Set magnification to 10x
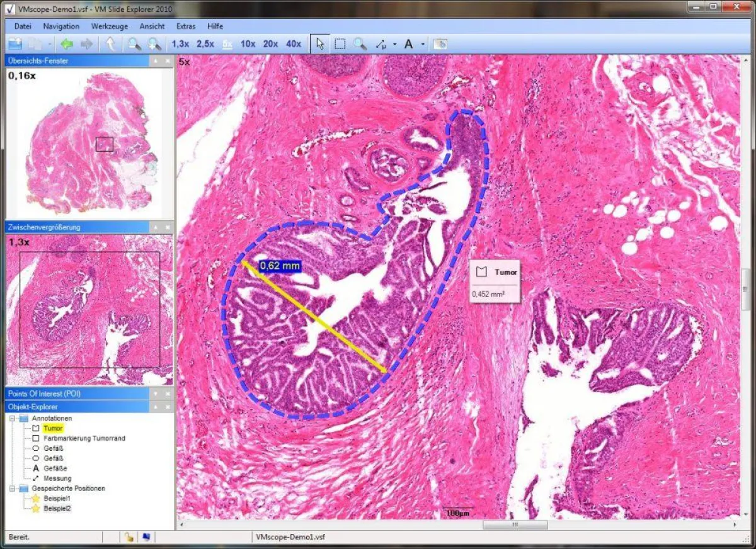The height and width of the screenshot is (549, 756). (x=248, y=44)
